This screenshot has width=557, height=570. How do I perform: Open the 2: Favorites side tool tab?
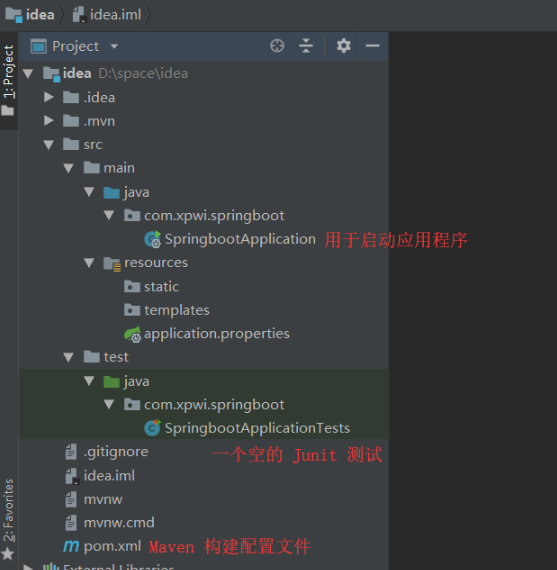click(x=8, y=511)
